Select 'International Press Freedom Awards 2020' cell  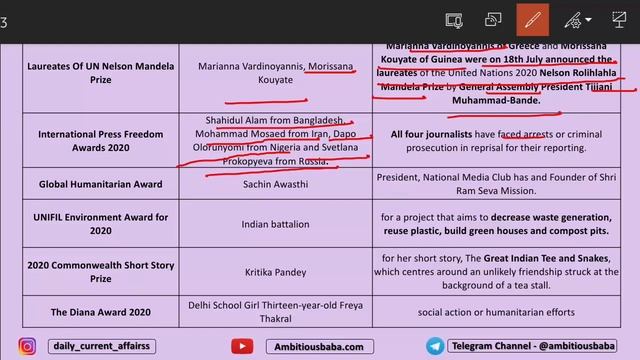point(101,140)
